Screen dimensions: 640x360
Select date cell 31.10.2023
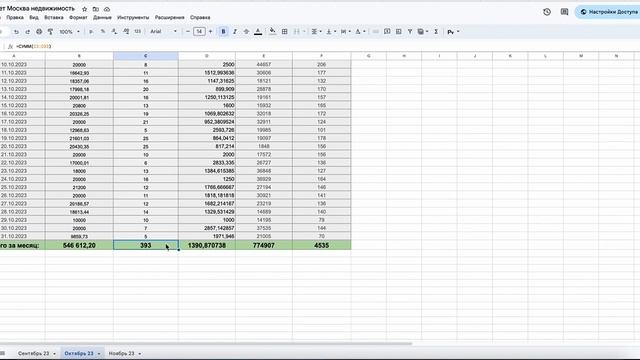[22, 236]
